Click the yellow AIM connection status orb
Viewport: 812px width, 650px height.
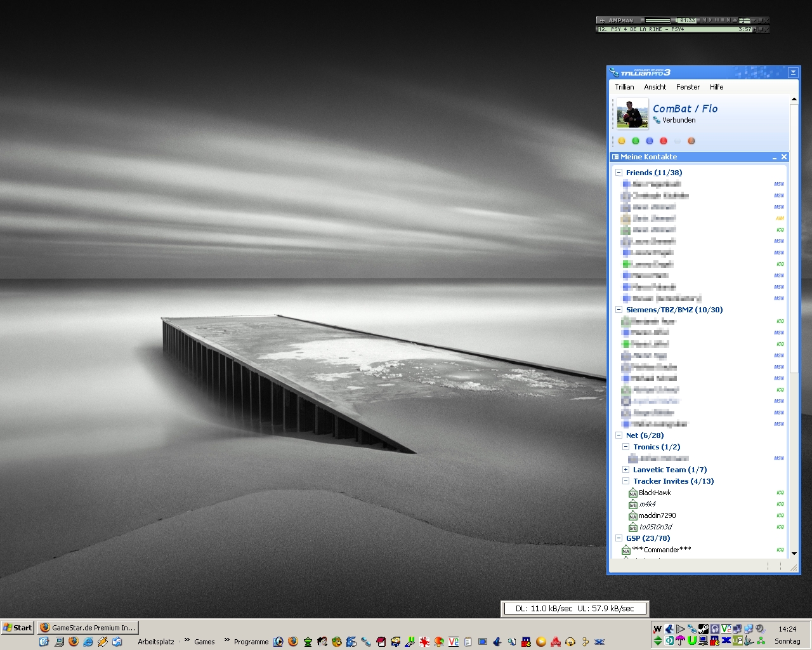[622, 141]
